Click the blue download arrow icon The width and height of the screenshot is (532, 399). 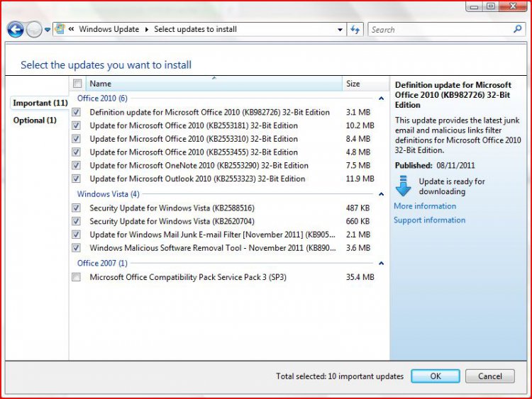[403, 186]
